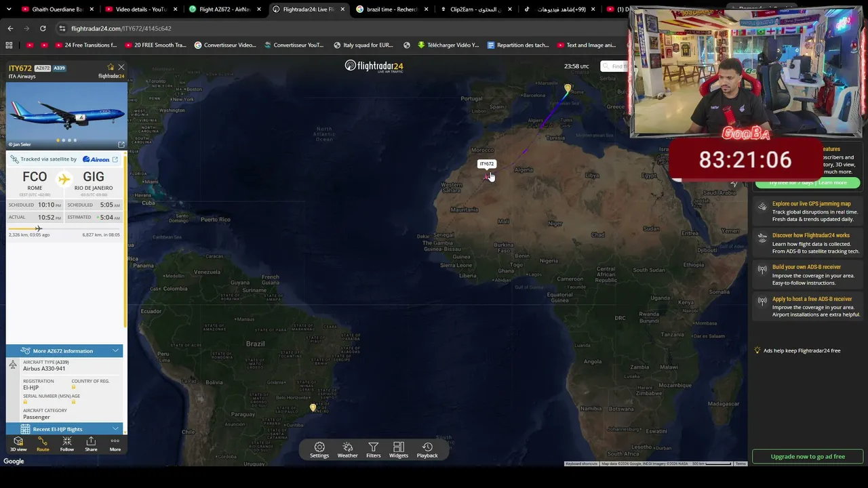Click the ITY672 aircraft label on the map
The height and width of the screenshot is (488, 868).
point(487,164)
